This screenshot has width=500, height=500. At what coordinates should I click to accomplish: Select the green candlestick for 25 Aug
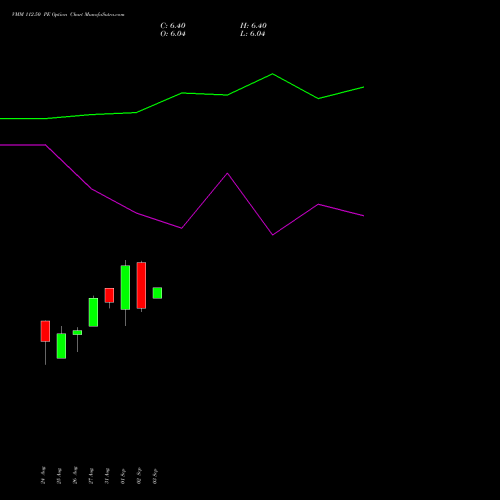click(x=61, y=346)
